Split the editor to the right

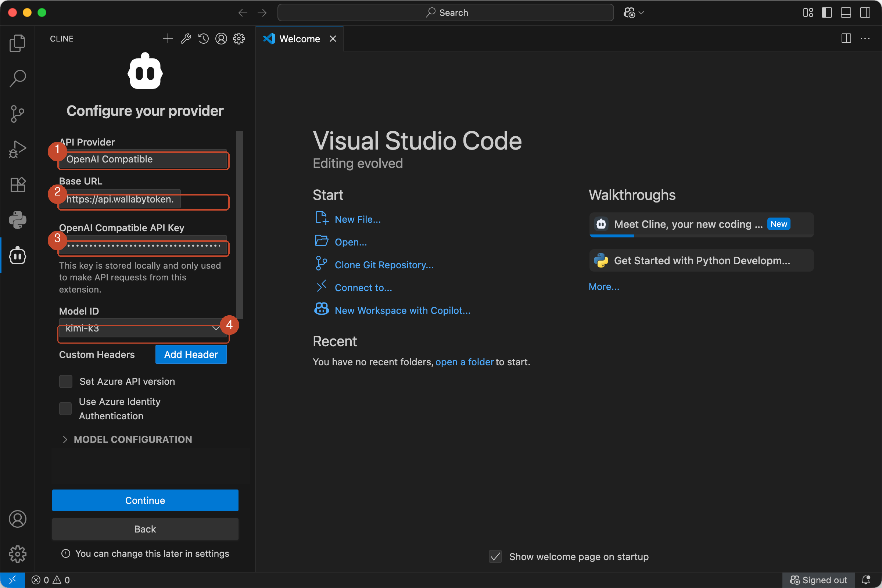click(x=846, y=38)
